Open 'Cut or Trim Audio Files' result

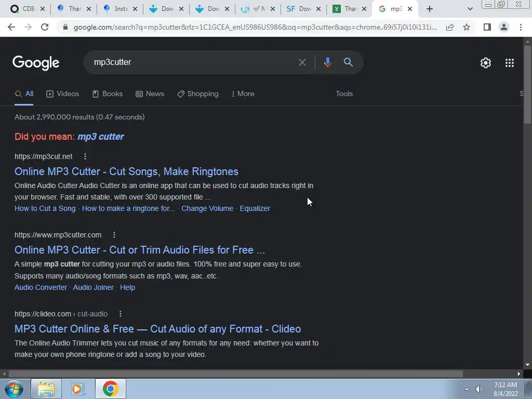[139, 250]
